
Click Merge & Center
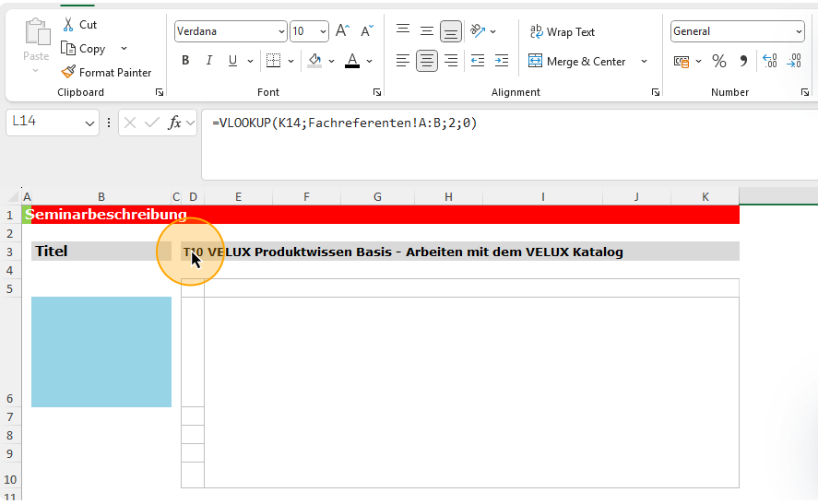click(576, 62)
